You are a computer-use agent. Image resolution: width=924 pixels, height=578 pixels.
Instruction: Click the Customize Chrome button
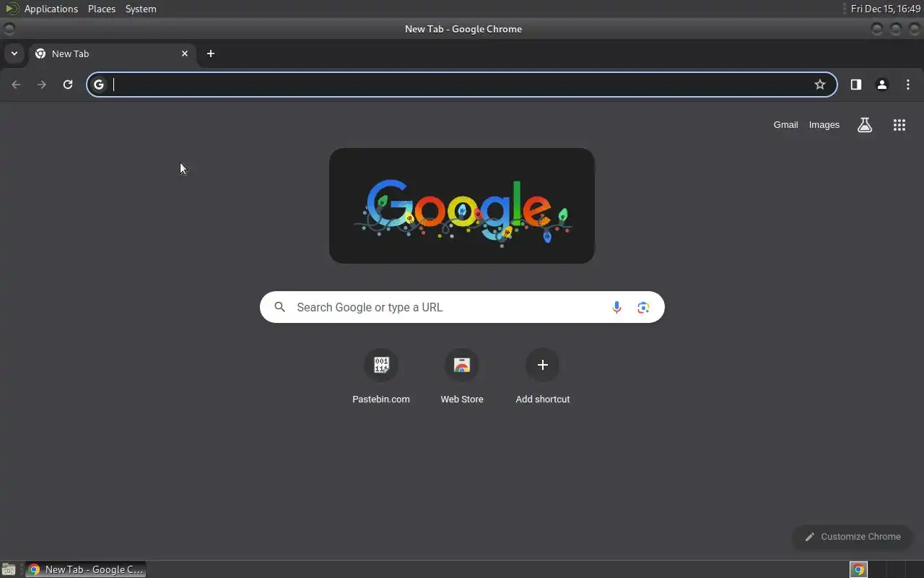tap(853, 537)
